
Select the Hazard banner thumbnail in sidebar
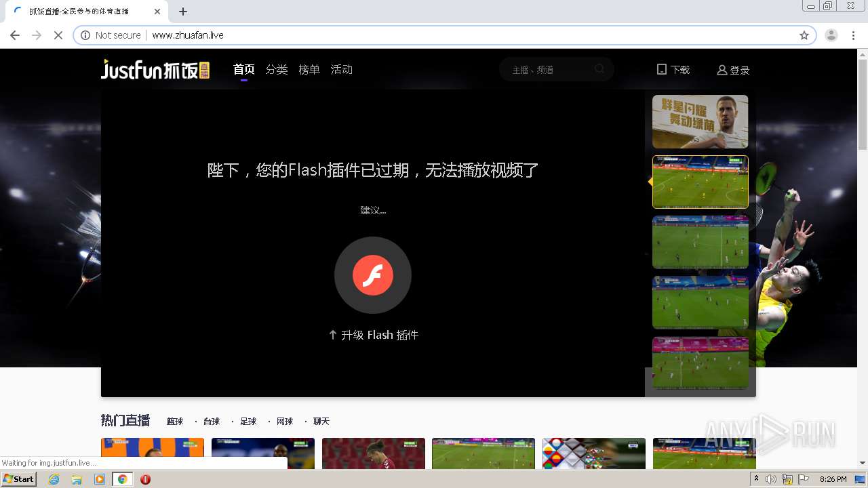pyautogui.click(x=701, y=121)
